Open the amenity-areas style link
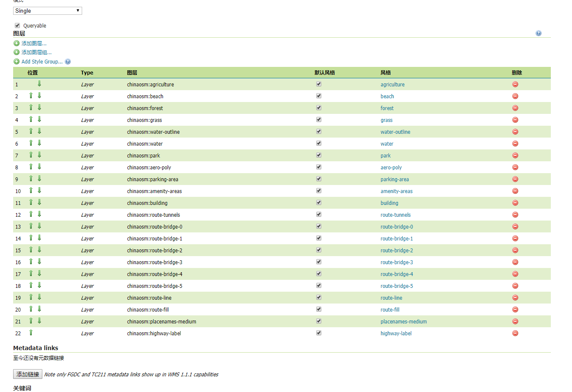 point(396,191)
